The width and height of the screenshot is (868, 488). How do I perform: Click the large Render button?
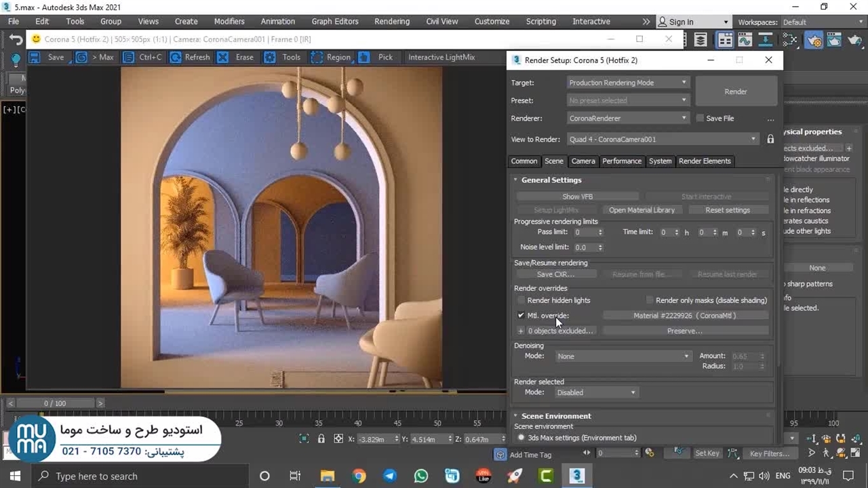click(735, 91)
